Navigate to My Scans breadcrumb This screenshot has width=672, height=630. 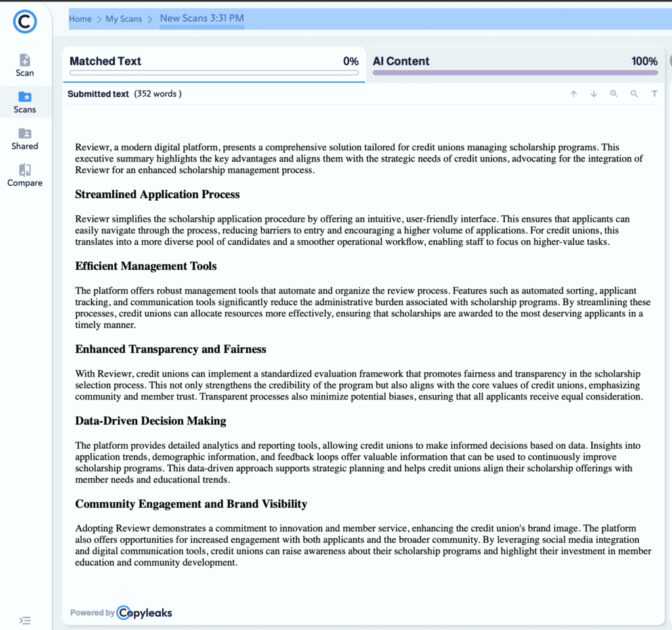click(x=123, y=19)
